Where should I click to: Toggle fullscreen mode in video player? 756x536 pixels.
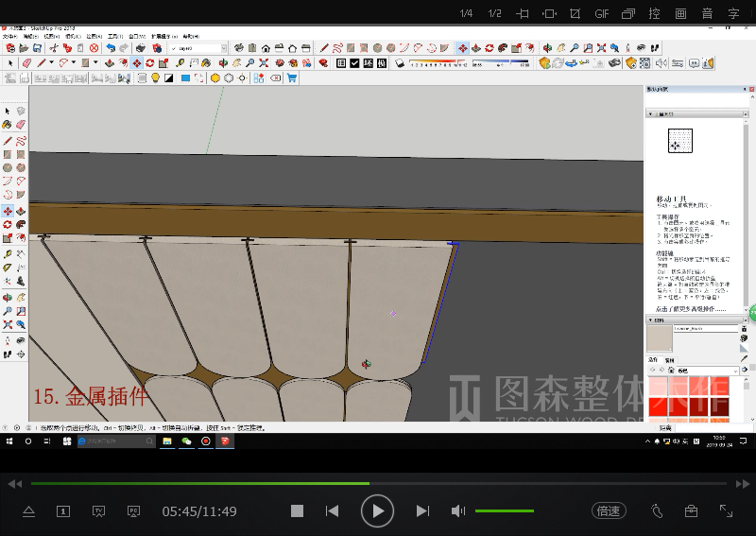tap(726, 511)
